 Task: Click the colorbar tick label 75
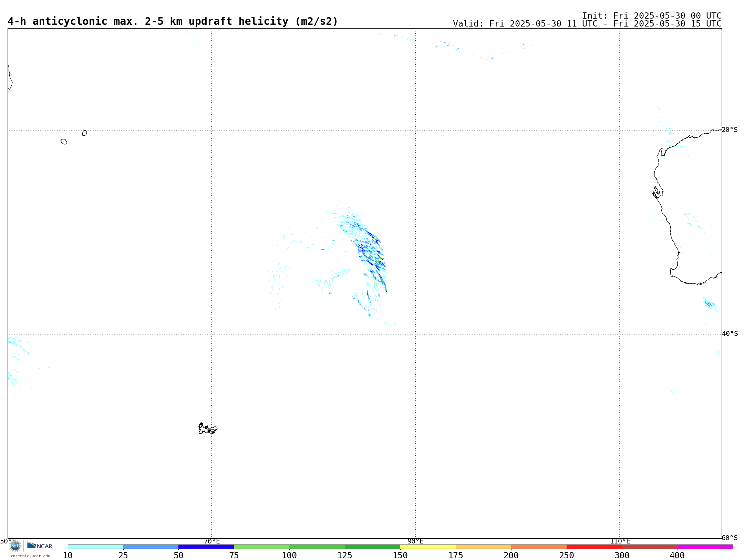click(234, 556)
